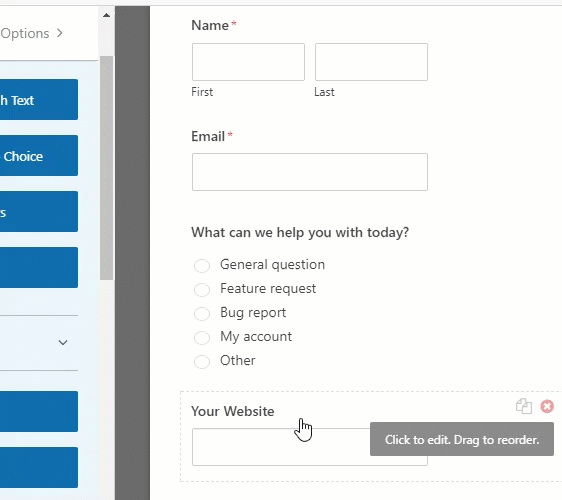
Task: Open the Options tab chevron
Action: [x=59, y=33]
